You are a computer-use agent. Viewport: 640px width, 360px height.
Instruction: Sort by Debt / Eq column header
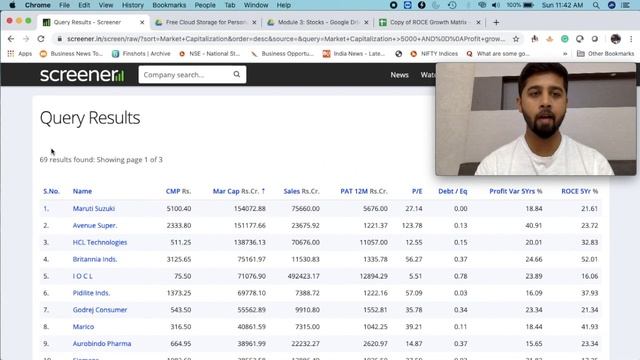453,191
